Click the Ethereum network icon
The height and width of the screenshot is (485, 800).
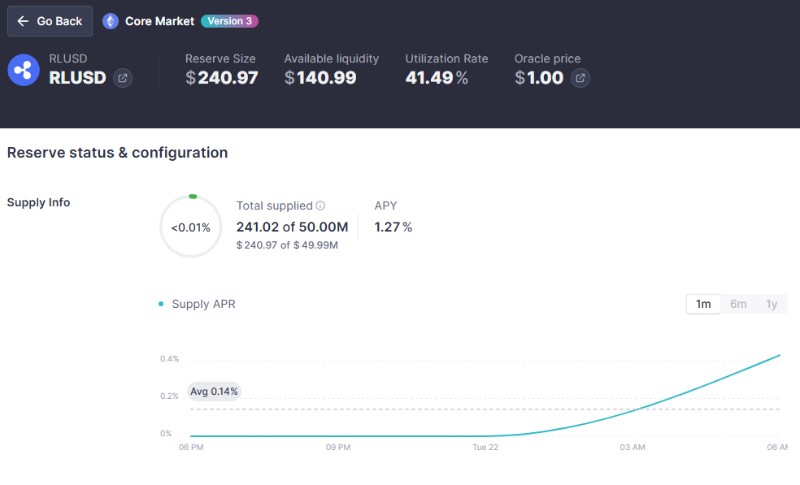coord(110,21)
